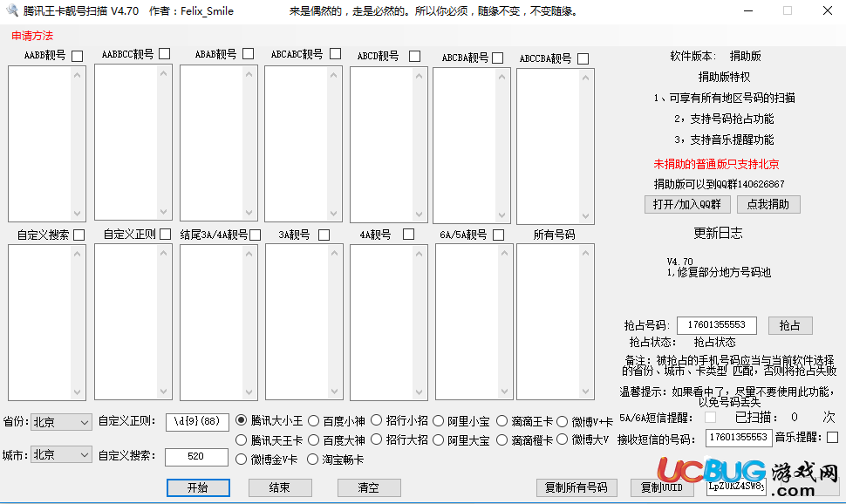The height and width of the screenshot is (504, 846).
Task: Click the red 未捐助的普通版只支持北京 notice
Action: [x=716, y=164]
